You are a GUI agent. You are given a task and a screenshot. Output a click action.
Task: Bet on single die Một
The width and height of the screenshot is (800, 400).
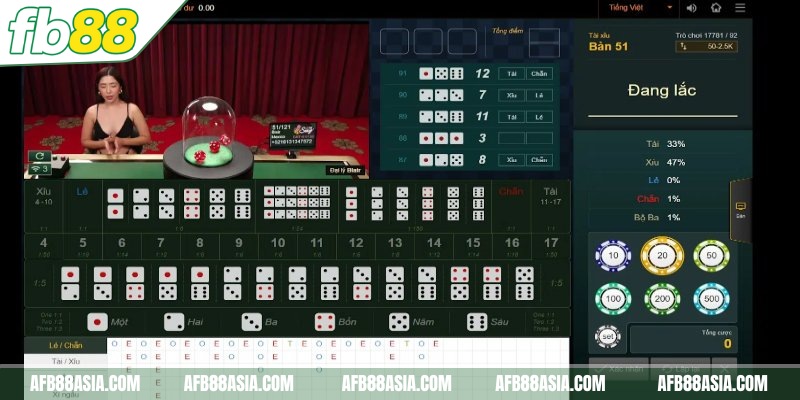click(108, 322)
